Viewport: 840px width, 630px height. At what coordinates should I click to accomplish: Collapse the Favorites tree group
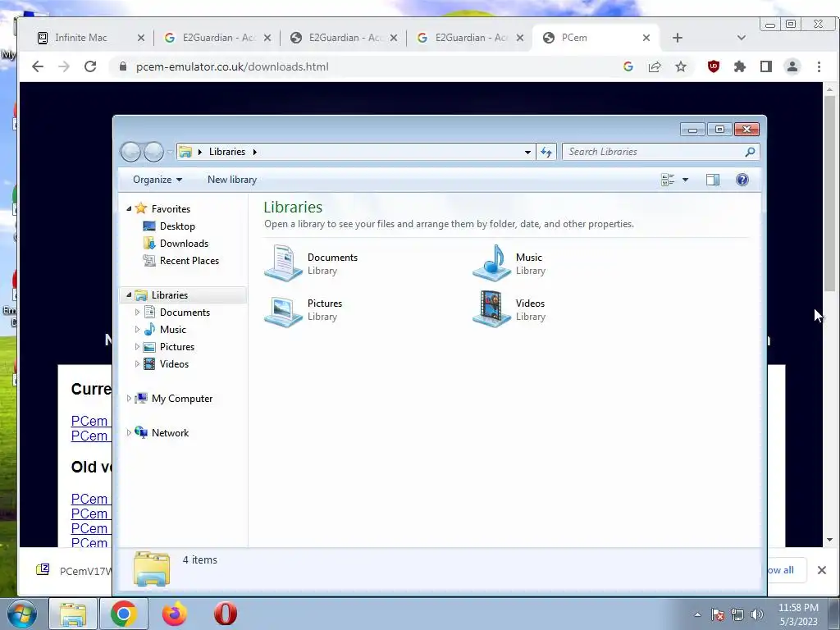129,209
